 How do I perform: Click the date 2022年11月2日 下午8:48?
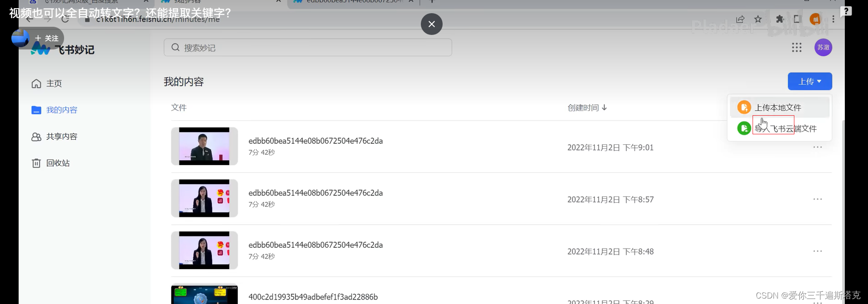[610, 251]
